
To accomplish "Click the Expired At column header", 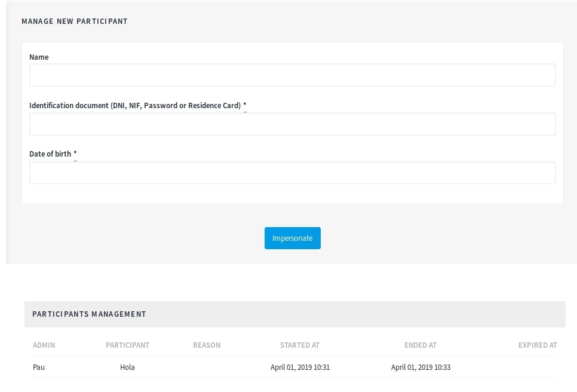I will point(538,345).
